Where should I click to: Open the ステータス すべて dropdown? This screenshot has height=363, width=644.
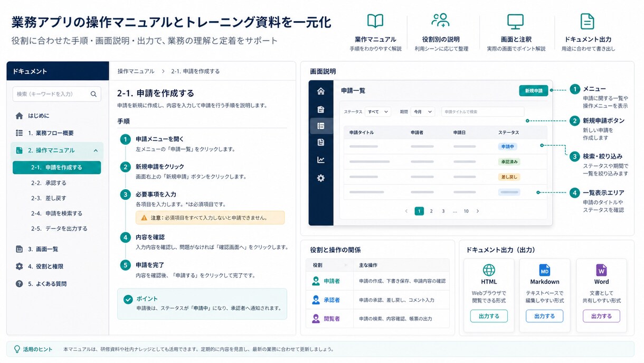(378, 112)
